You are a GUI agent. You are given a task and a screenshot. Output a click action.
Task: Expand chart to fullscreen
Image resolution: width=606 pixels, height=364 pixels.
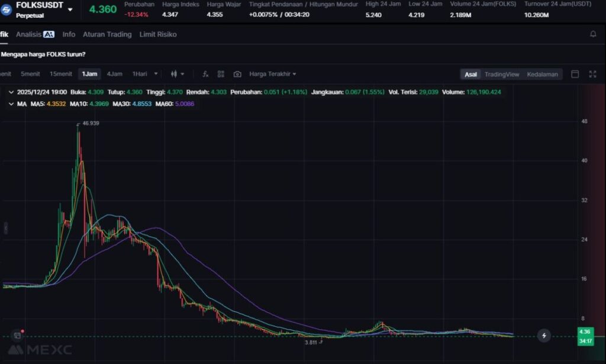click(592, 74)
